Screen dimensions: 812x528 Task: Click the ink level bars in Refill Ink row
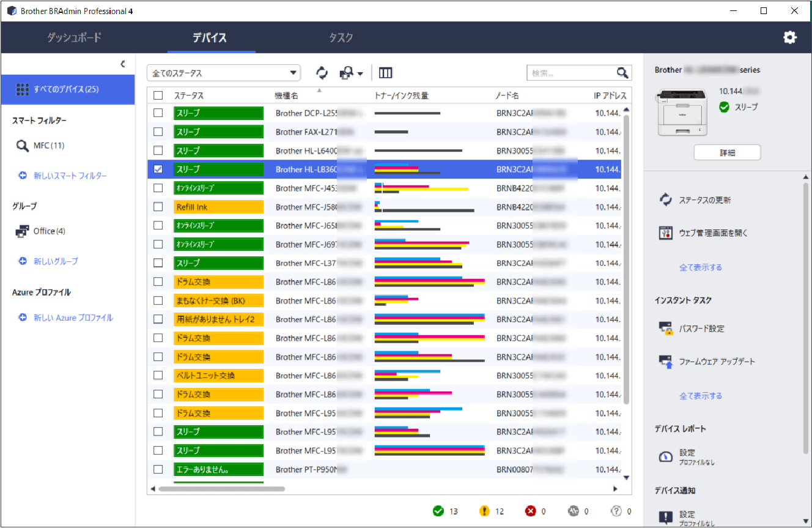tap(424, 207)
